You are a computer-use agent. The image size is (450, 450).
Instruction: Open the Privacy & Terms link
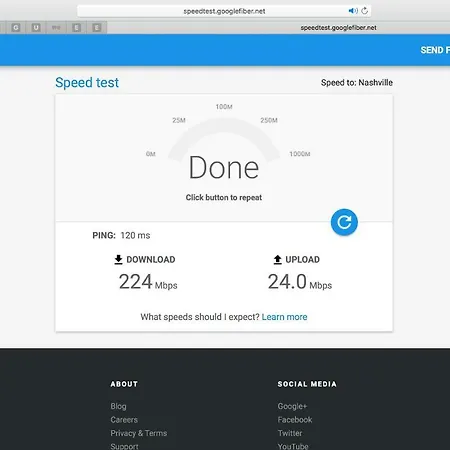click(x=139, y=433)
